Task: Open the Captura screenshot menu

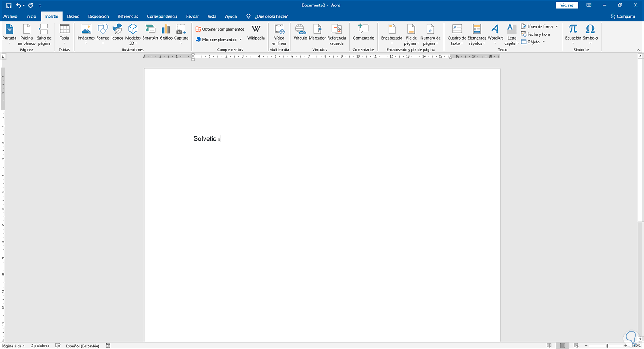Action: (181, 35)
